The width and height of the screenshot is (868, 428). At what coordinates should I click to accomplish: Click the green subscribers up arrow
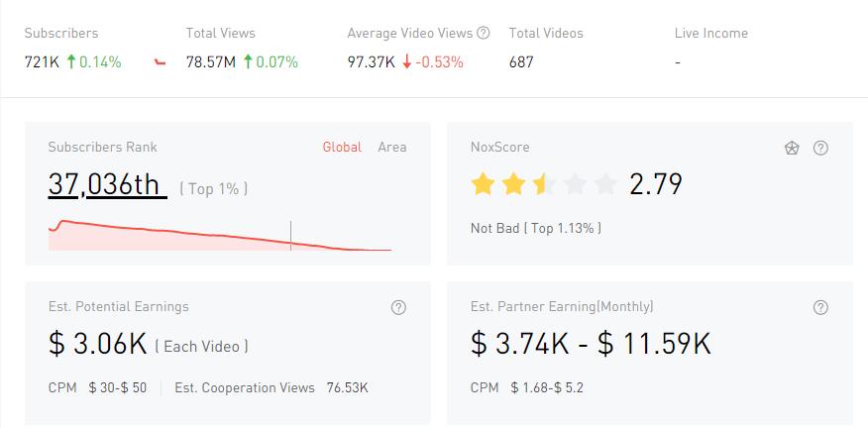tap(71, 62)
